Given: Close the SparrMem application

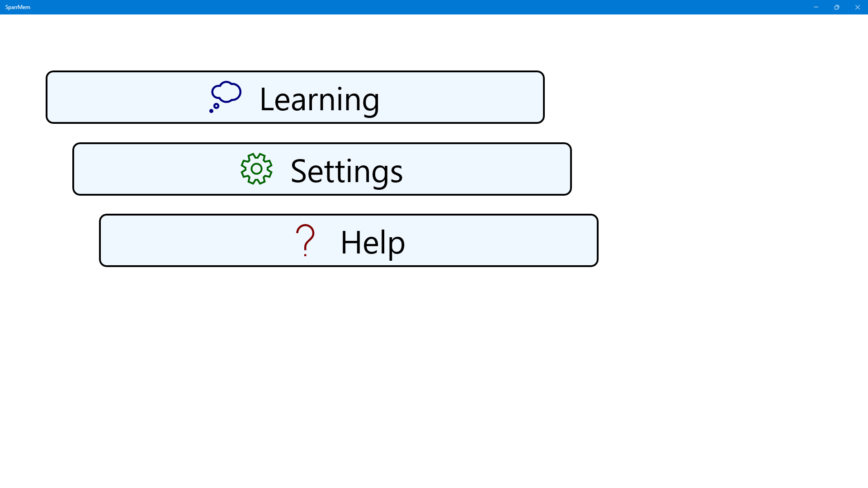Looking at the screenshot, I should click(858, 7).
